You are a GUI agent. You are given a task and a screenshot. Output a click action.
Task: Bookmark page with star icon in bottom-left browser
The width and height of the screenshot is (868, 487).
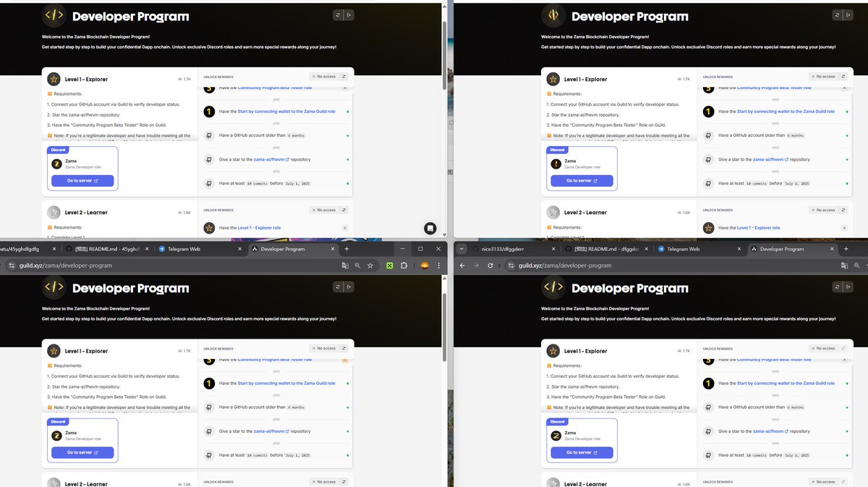coord(370,266)
